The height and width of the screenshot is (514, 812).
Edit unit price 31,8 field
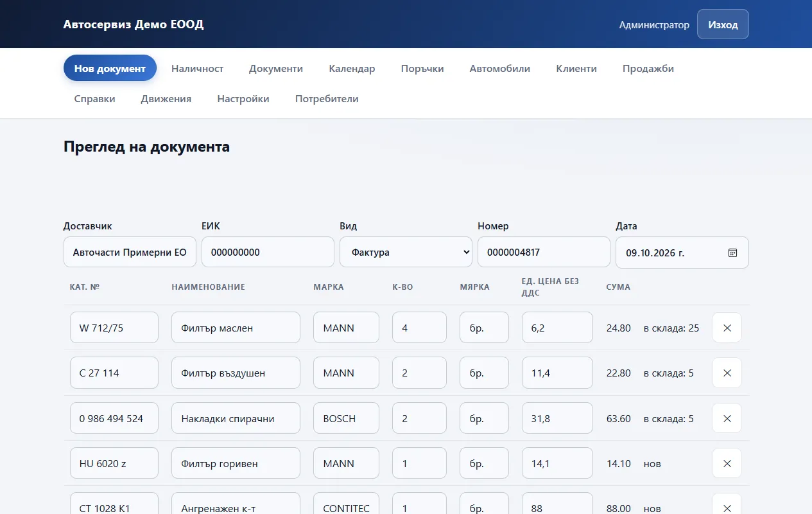pyautogui.click(x=557, y=418)
